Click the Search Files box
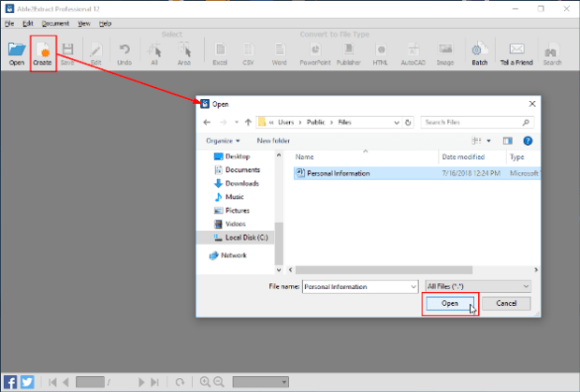The image size is (580, 392). (477, 123)
